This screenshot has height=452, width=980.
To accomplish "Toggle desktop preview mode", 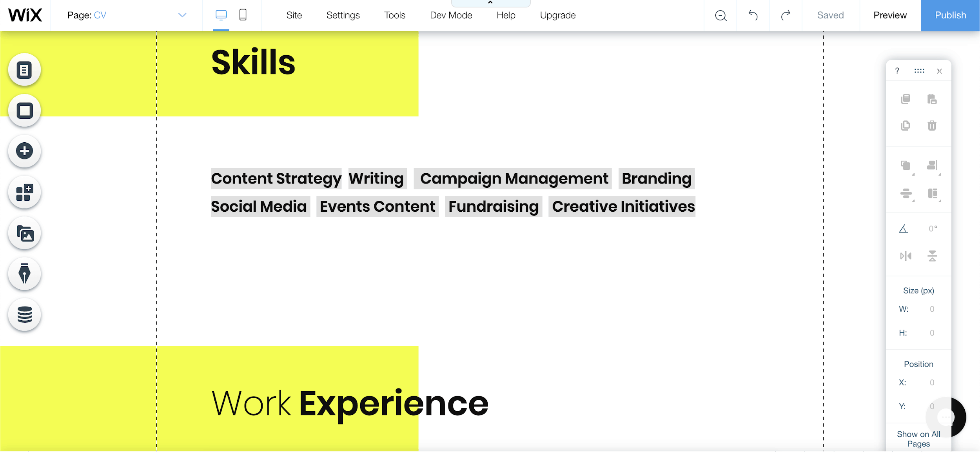I will (222, 16).
